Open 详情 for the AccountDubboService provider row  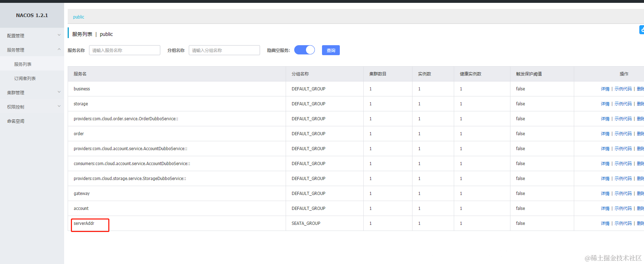click(x=605, y=149)
